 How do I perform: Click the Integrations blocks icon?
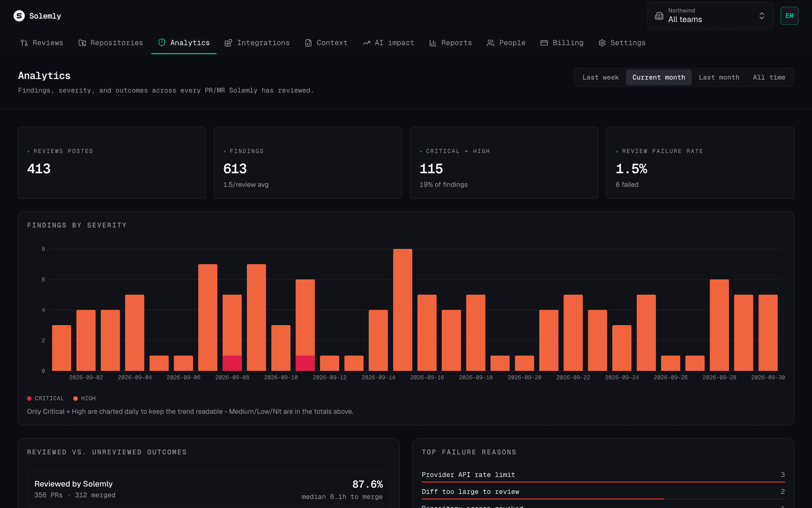228,43
